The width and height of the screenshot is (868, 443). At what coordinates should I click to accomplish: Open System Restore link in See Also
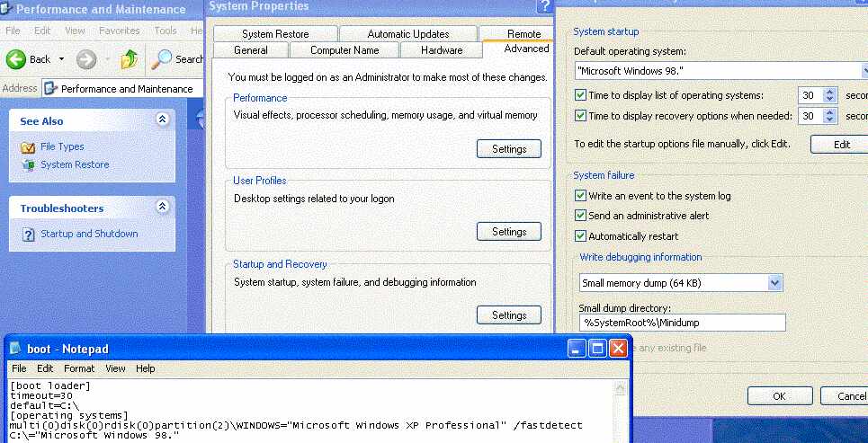tap(75, 164)
